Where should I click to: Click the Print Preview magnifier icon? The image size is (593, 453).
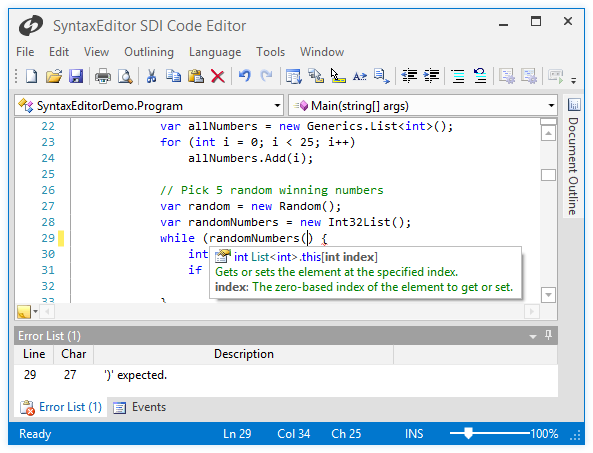[125, 76]
